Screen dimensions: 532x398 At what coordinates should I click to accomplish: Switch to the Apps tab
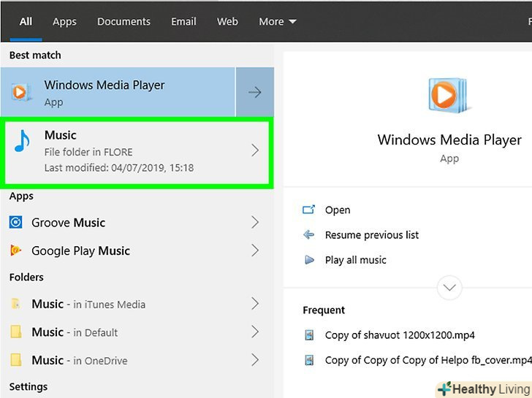pyautogui.click(x=64, y=22)
